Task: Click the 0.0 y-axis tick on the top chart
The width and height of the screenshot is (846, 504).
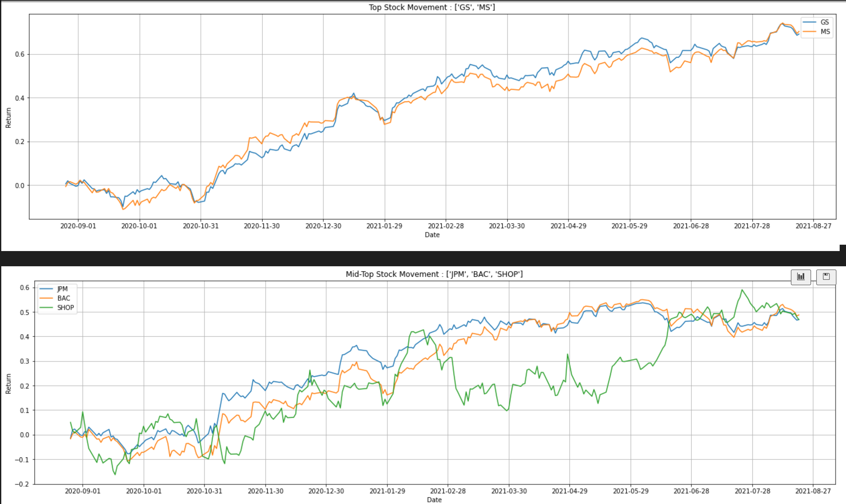Action: [20, 185]
